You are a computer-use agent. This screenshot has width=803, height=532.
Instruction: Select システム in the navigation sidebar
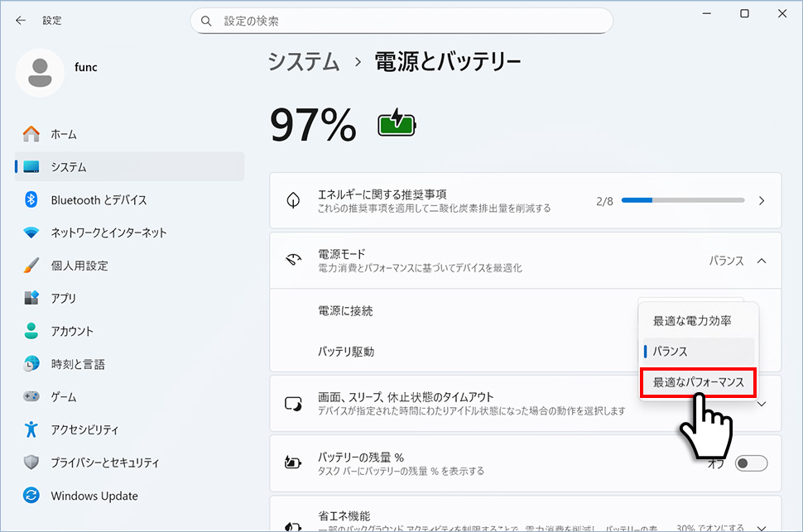(x=66, y=166)
